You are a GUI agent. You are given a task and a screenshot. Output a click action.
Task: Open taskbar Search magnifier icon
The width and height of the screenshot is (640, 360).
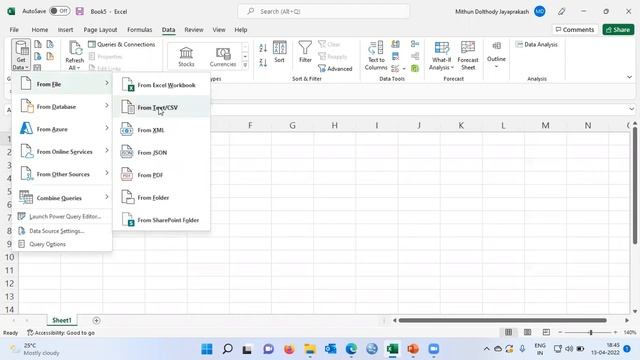pyautogui.click(x=227, y=349)
